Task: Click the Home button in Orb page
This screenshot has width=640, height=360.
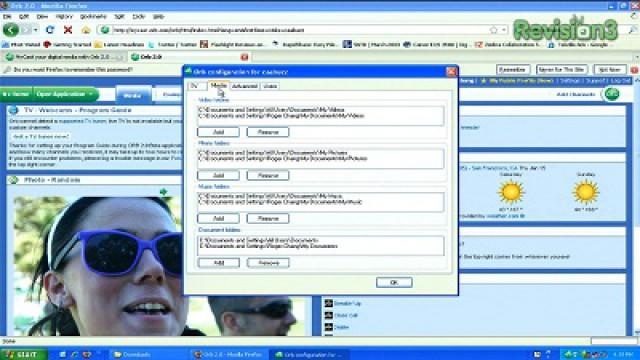Action: pos(16,94)
